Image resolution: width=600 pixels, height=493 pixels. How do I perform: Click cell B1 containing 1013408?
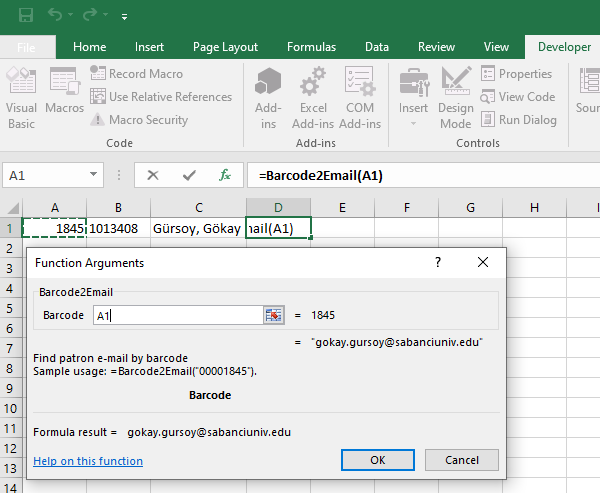(119, 228)
